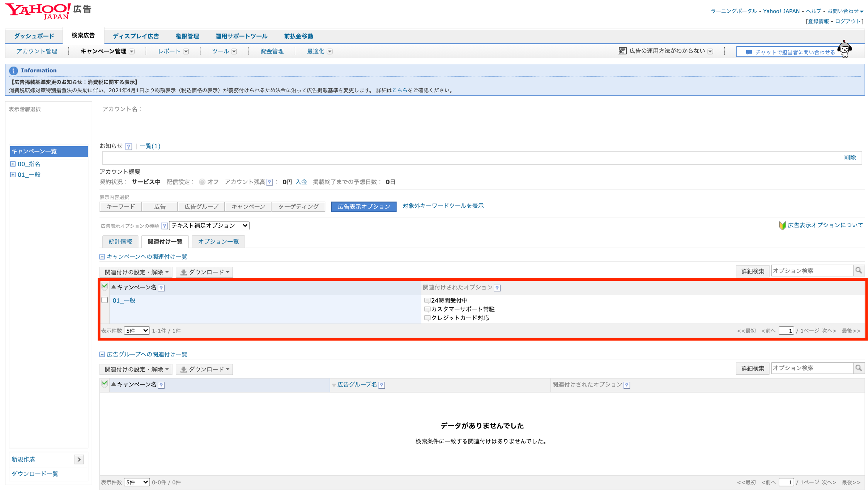Image resolution: width=868 pixels, height=490 pixels.
Task: Open campaign 関連付けの設定・解除 dropdown
Action: click(x=136, y=272)
